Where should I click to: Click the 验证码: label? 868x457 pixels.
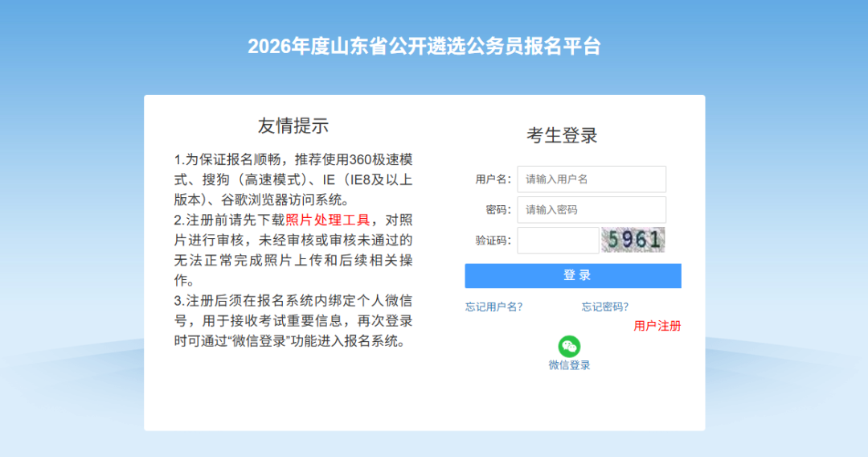pyautogui.click(x=493, y=241)
